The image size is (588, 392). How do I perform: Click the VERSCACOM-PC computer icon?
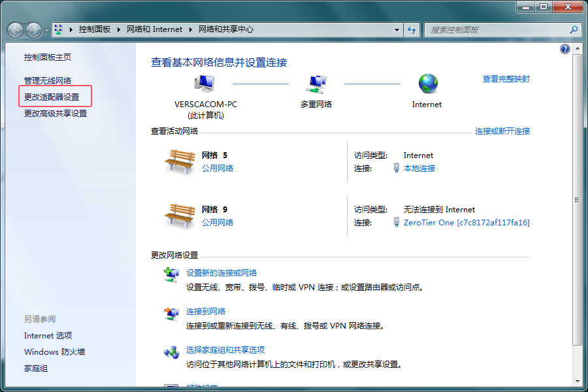click(x=204, y=84)
